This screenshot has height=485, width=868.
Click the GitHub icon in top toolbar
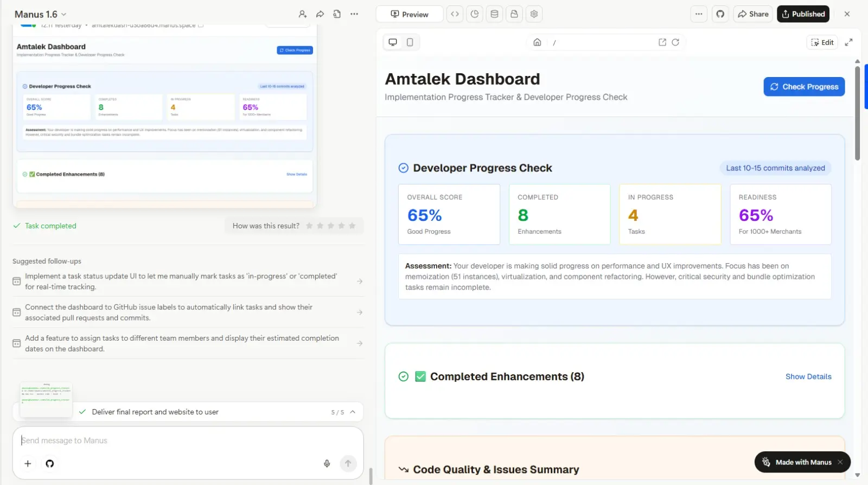pyautogui.click(x=720, y=14)
